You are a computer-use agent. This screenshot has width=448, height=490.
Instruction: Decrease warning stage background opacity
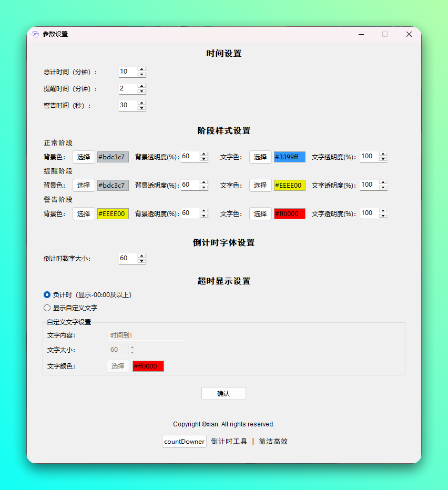pos(203,216)
